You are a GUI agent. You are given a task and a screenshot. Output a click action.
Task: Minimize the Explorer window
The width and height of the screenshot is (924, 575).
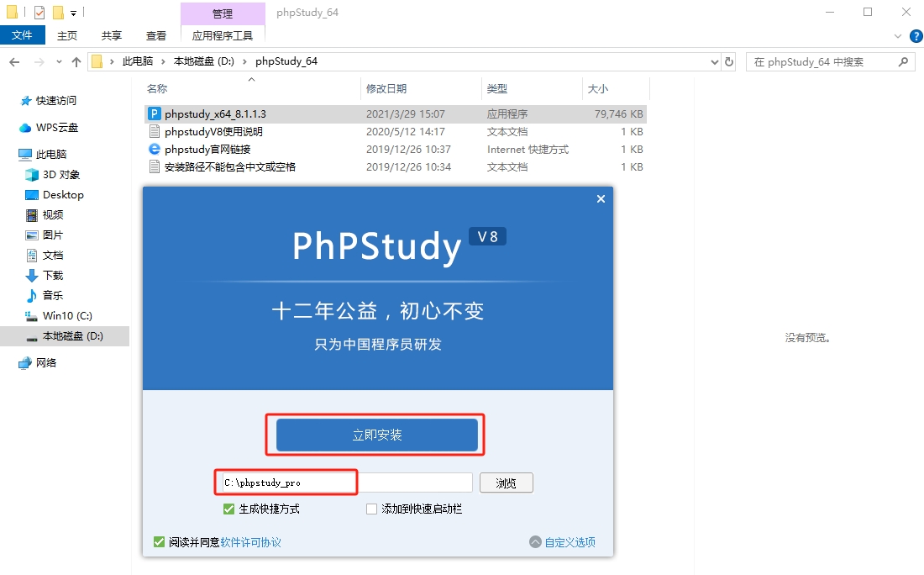point(830,12)
